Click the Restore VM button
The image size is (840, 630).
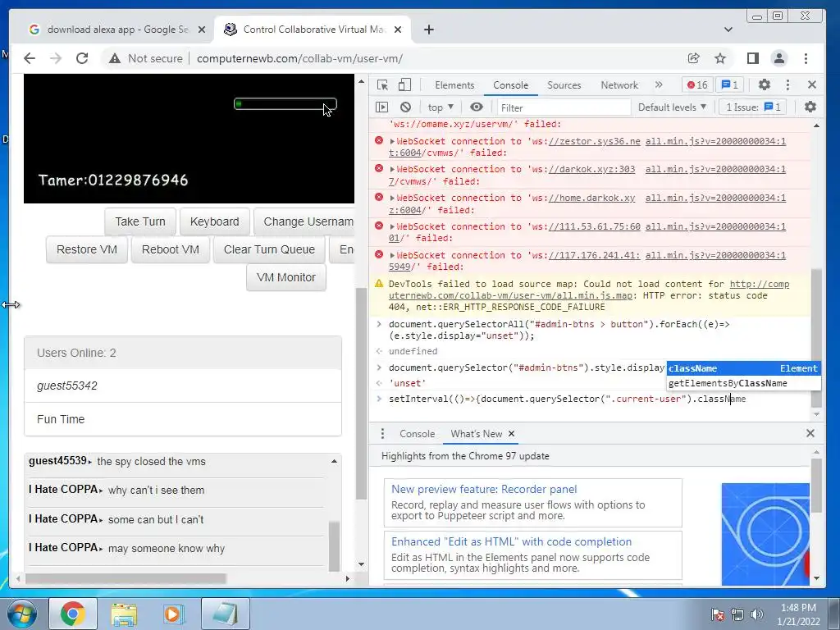click(x=87, y=249)
